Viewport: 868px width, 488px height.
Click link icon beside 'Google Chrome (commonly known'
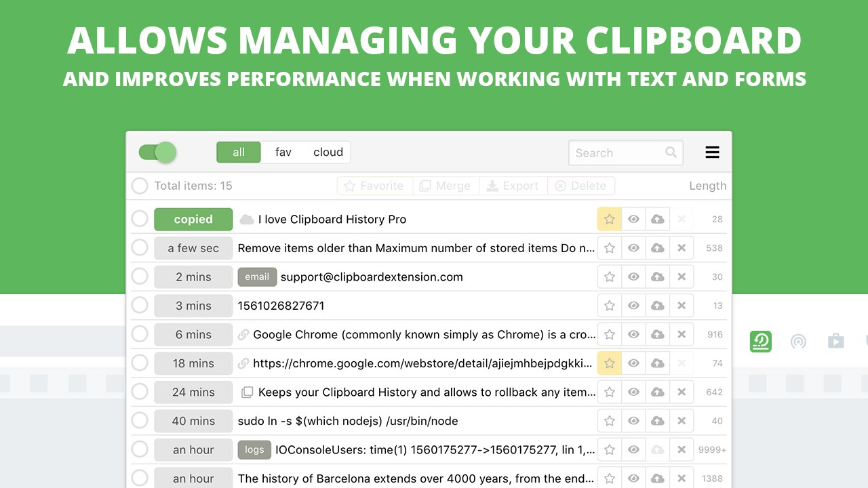click(x=243, y=334)
